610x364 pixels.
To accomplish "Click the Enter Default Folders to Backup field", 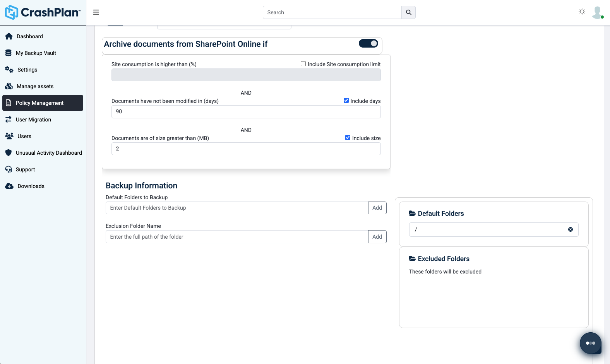I will point(237,208).
